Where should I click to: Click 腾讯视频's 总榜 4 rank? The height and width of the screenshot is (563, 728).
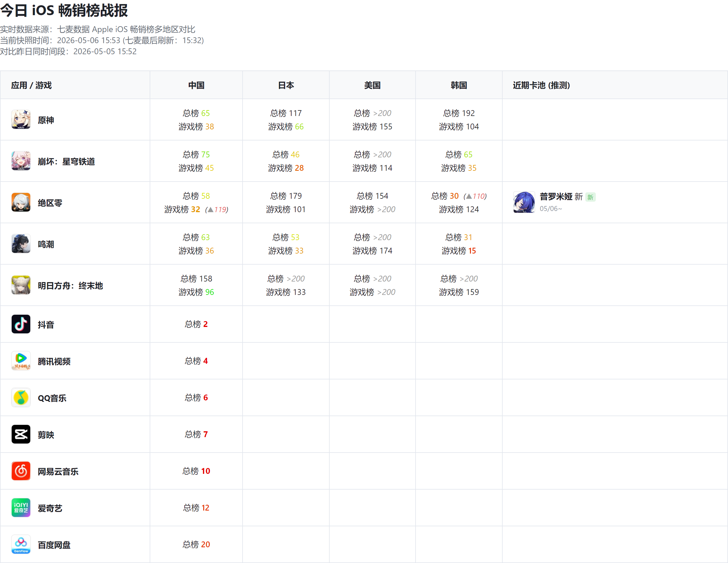196,360
